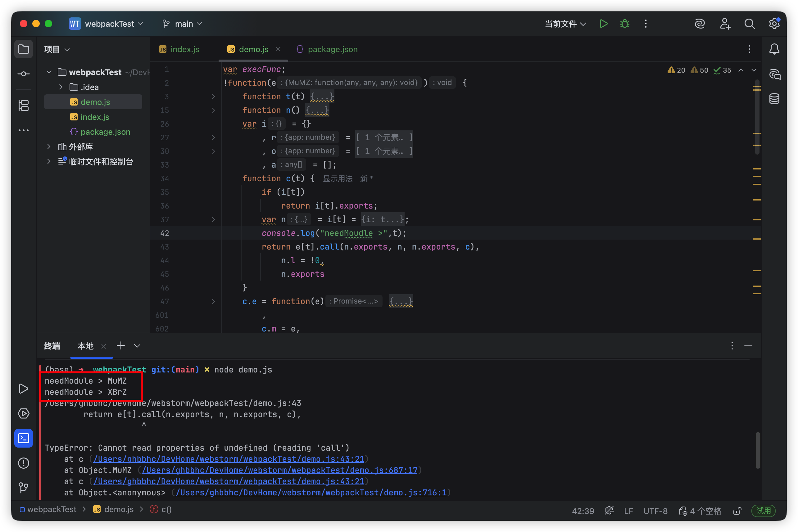Open the Notifications bell icon
798x532 pixels.
774,49
